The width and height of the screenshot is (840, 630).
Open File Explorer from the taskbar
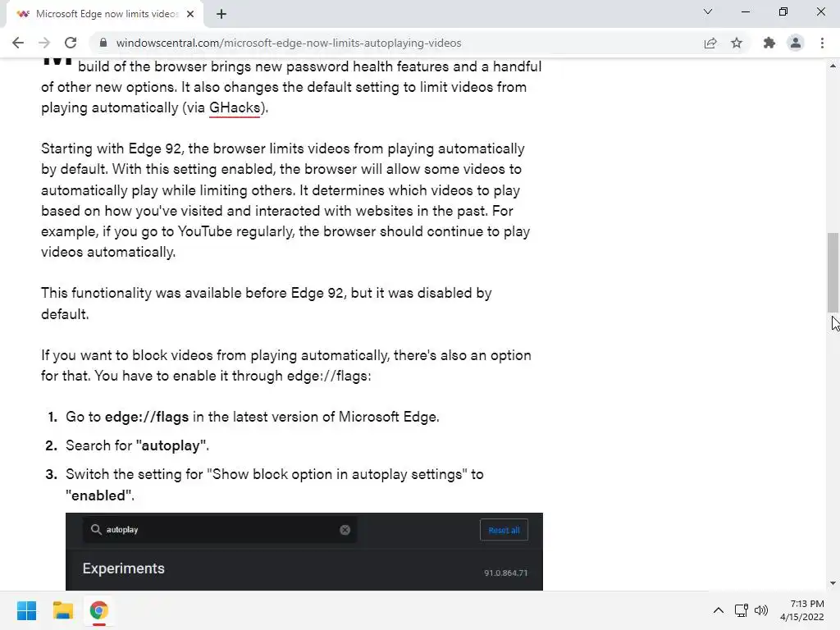click(x=62, y=610)
